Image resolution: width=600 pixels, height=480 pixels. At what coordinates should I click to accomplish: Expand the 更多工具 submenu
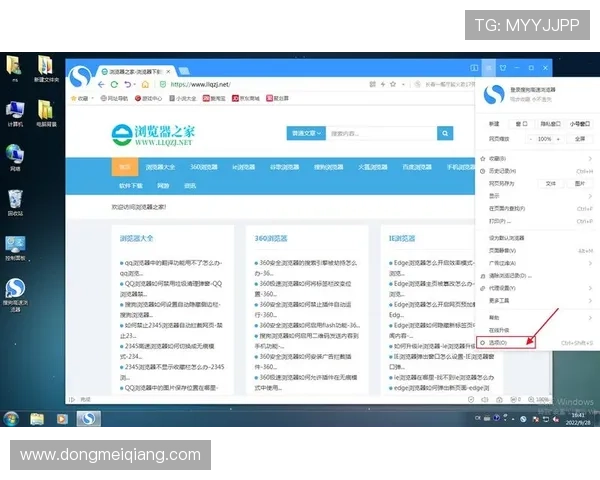pos(537,300)
